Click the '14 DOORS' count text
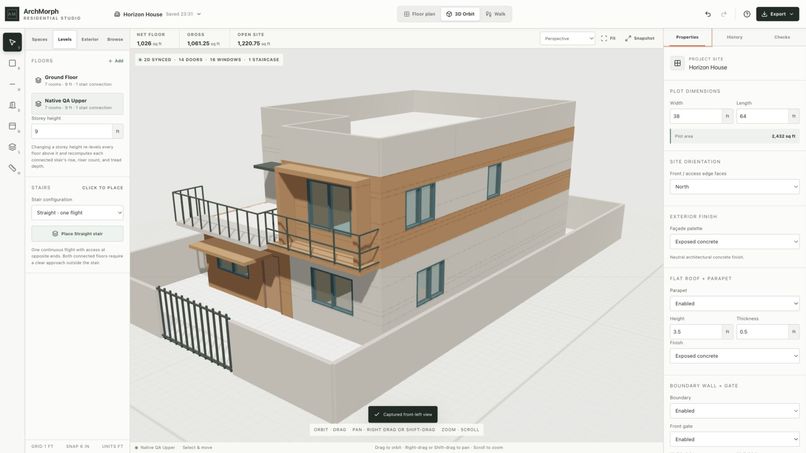806x453 pixels. click(x=191, y=60)
